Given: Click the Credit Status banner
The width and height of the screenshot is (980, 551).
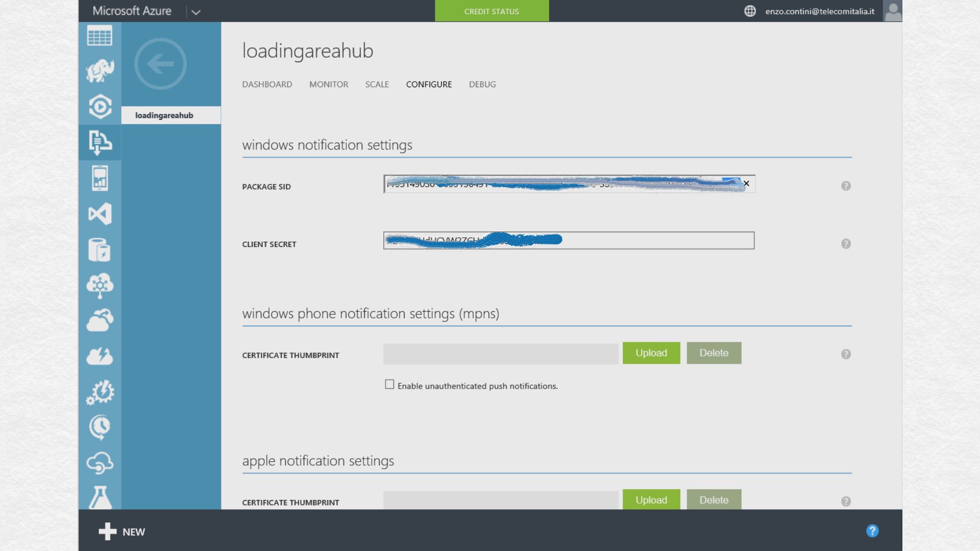Looking at the screenshot, I should pos(492,11).
